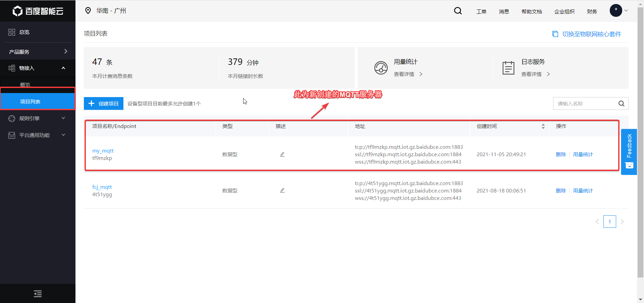Click the 4t51ygg endpoint text
Viewport: 644px width, 303px height.
point(102,194)
